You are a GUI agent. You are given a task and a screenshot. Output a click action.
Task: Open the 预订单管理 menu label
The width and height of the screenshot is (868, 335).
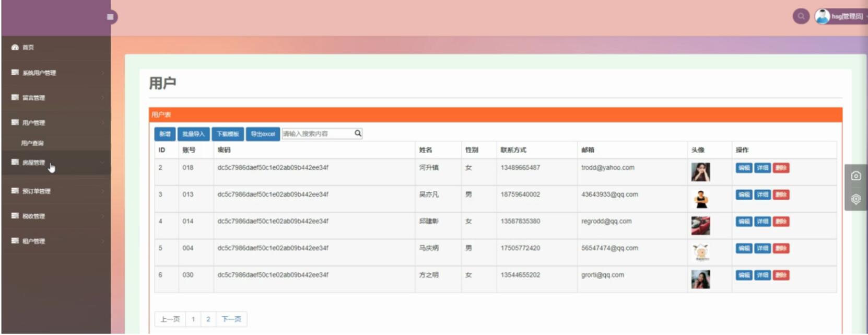[x=37, y=191]
